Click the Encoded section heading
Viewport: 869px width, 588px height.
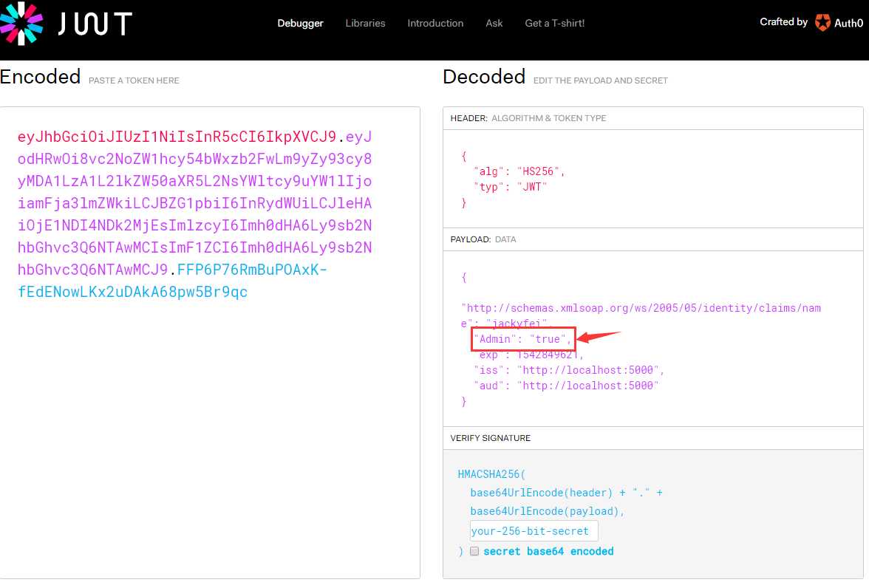pyautogui.click(x=41, y=77)
